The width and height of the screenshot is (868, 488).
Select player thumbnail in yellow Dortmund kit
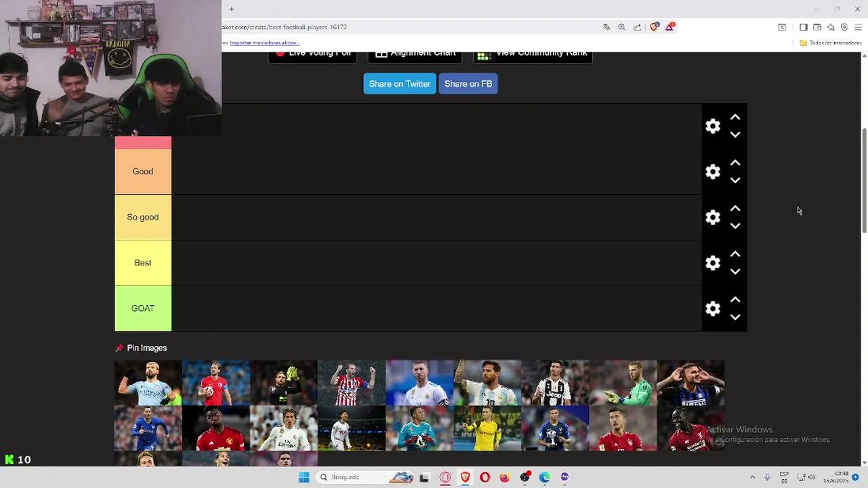[x=487, y=428]
